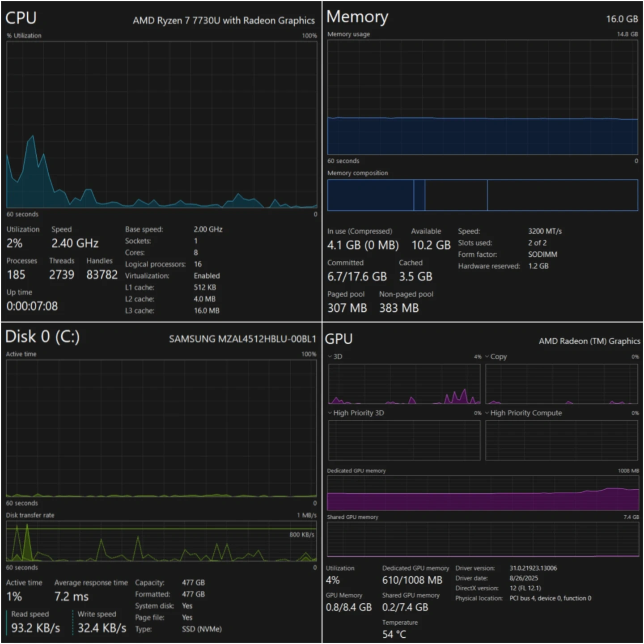The image size is (644, 644).
Task: Click the Shared GPU memory graph
Action: pos(483,539)
